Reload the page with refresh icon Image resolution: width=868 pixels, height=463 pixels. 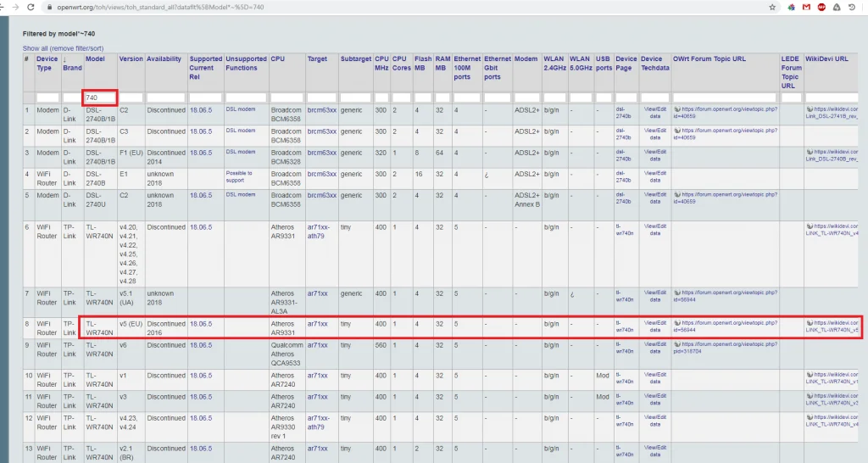(31, 6)
